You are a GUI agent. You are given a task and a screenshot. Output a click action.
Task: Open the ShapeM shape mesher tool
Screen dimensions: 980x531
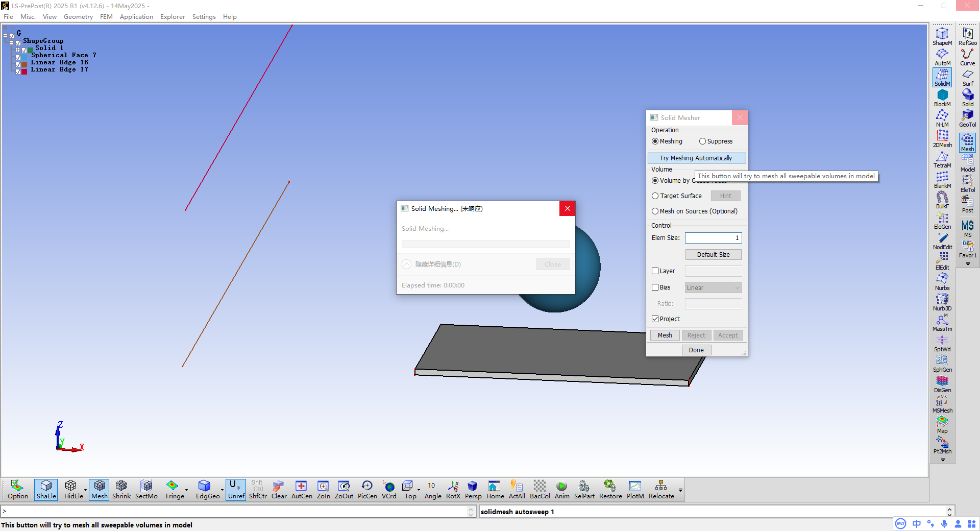(x=942, y=36)
